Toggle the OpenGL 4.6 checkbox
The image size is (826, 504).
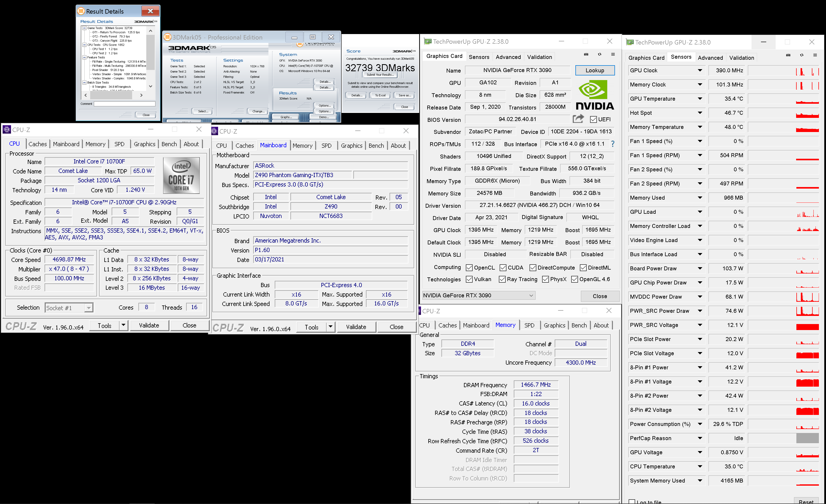pos(575,279)
